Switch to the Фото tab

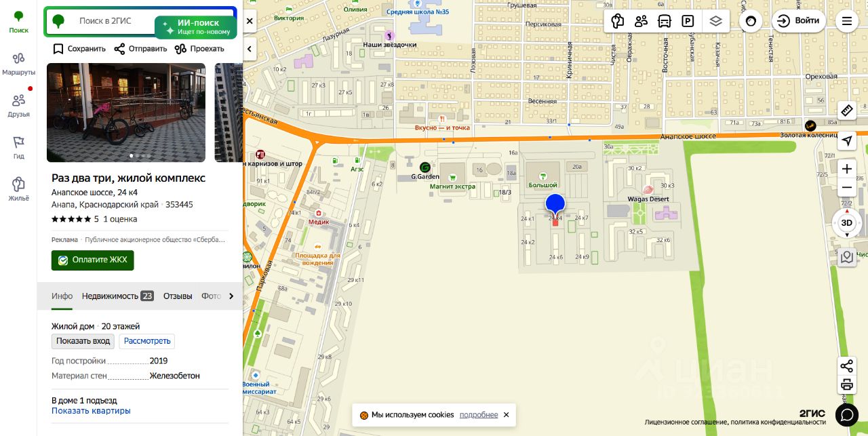(212, 296)
